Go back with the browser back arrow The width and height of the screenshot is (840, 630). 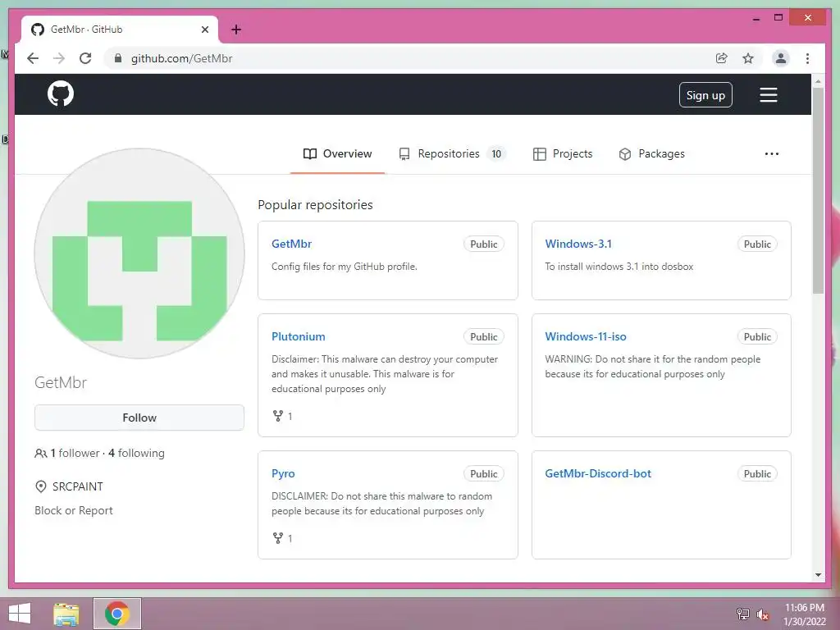(33, 58)
